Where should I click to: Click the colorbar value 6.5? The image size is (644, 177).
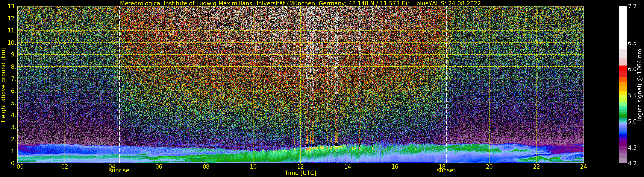[632, 43]
